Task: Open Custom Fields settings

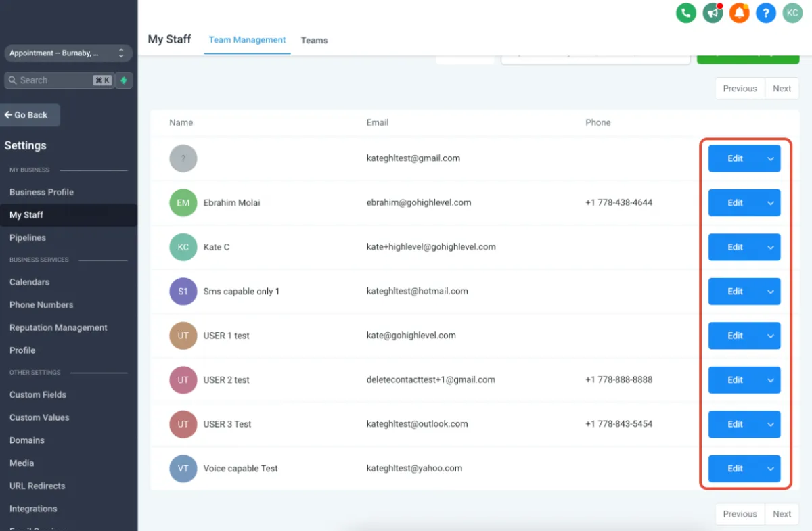Action: click(x=38, y=395)
